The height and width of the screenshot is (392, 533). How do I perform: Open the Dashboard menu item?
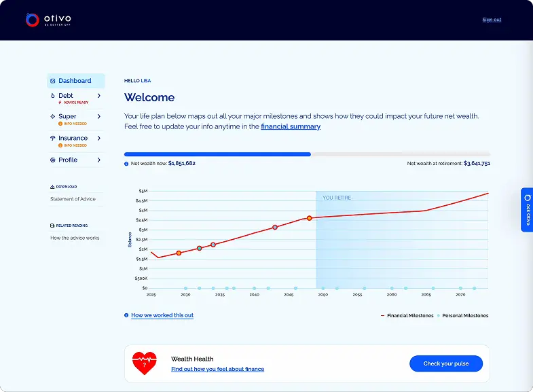[x=75, y=81]
